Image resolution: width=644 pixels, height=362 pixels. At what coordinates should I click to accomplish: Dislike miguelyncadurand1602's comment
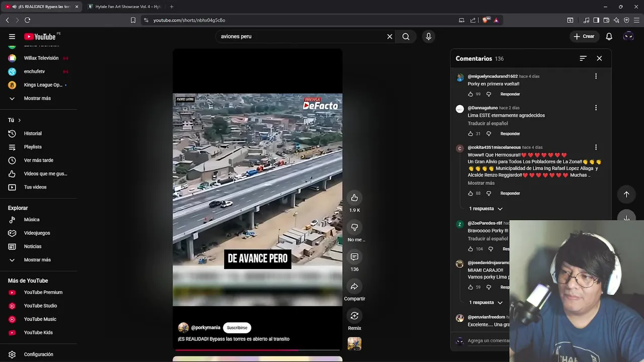(x=489, y=94)
